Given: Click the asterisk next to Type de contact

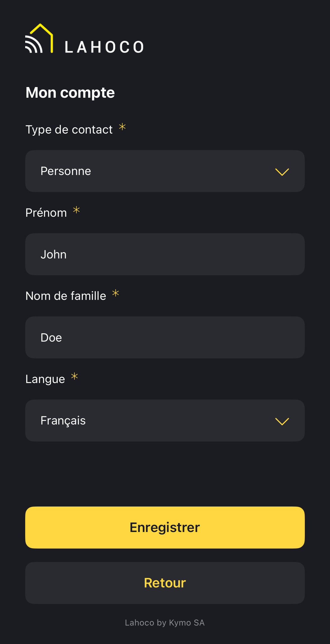Looking at the screenshot, I should pyautogui.click(x=122, y=127).
